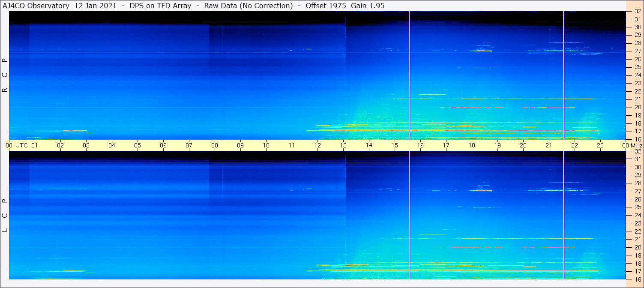This screenshot has width=644, height=288.
Task: Click the 17 hour tick on time axis
Action: click(x=446, y=145)
